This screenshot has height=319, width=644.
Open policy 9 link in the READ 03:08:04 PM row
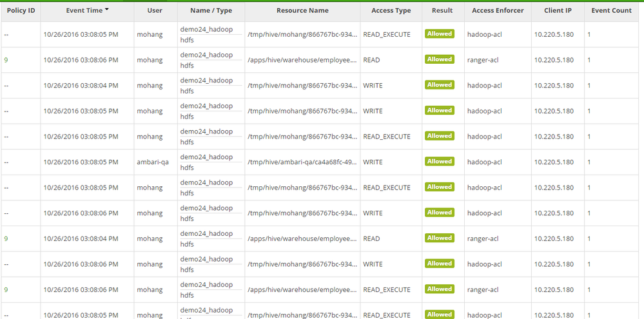[6, 238]
